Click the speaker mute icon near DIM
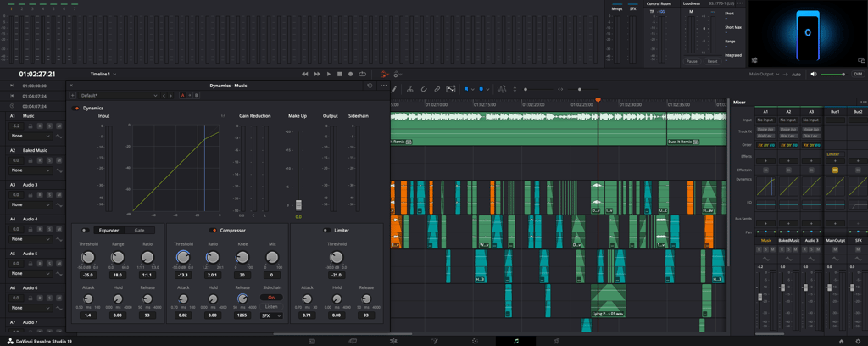868x346 pixels. click(814, 75)
